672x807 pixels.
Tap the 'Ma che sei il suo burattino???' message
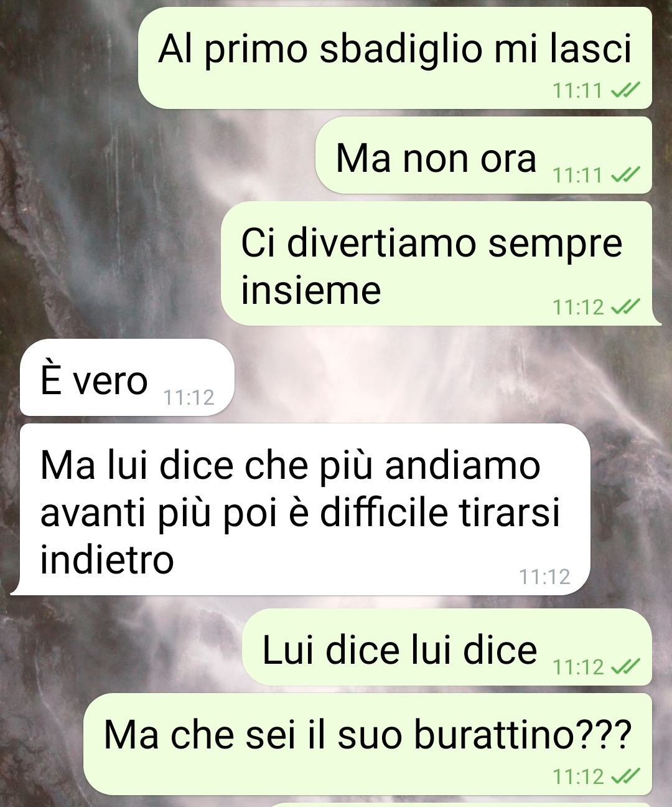click(x=368, y=744)
